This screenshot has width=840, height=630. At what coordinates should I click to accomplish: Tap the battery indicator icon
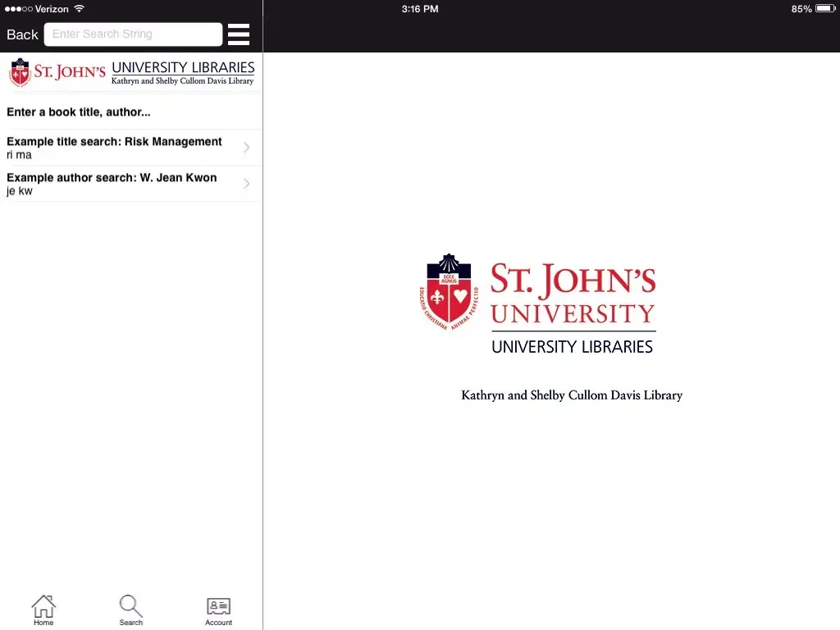coord(825,8)
